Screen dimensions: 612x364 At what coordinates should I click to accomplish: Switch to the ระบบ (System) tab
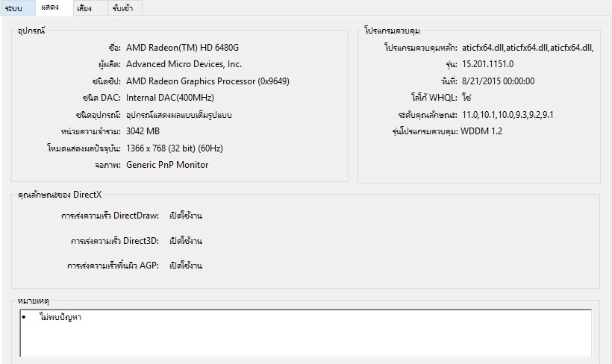coord(13,8)
